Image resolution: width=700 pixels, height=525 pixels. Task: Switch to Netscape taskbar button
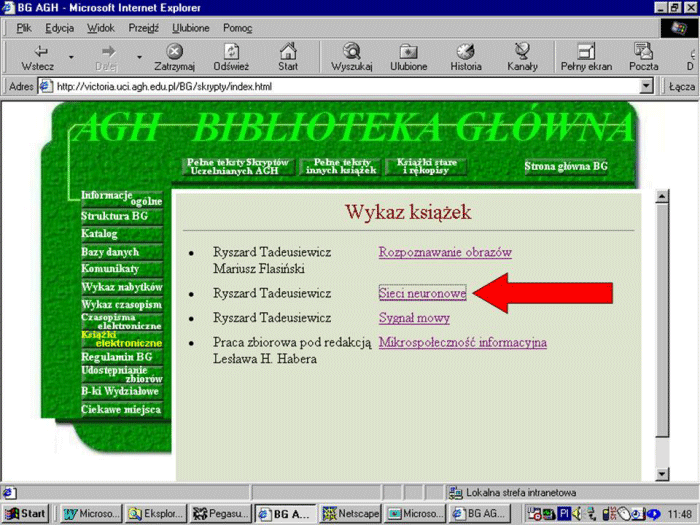click(x=350, y=514)
